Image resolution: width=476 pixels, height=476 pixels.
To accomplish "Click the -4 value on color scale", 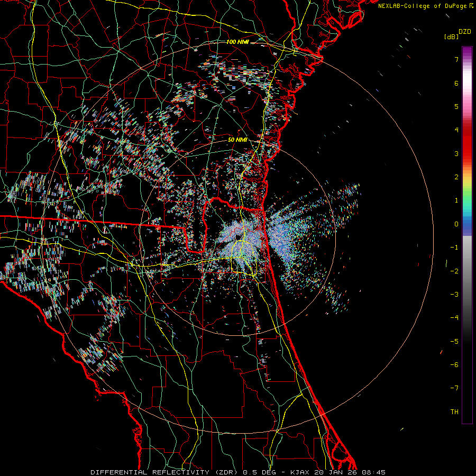I will pyautogui.click(x=454, y=318).
